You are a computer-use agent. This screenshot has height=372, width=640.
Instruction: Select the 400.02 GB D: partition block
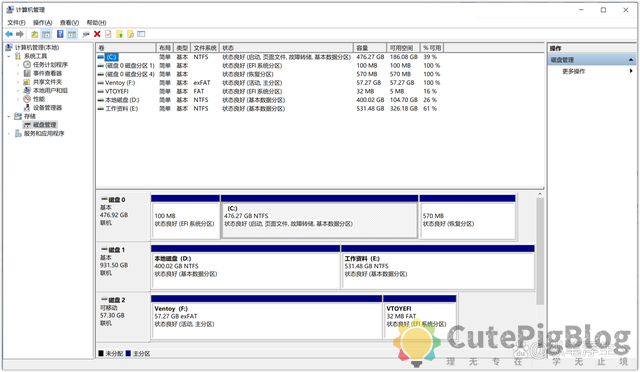[x=245, y=267]
